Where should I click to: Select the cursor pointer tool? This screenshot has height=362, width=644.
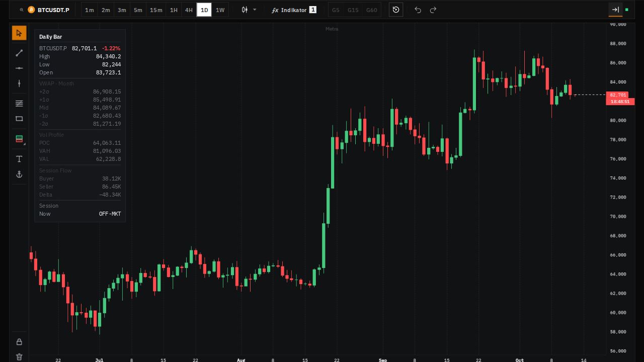pos(19,33)
